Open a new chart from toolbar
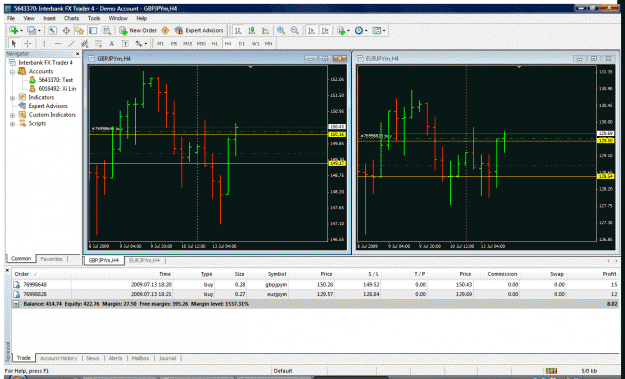 14,31
